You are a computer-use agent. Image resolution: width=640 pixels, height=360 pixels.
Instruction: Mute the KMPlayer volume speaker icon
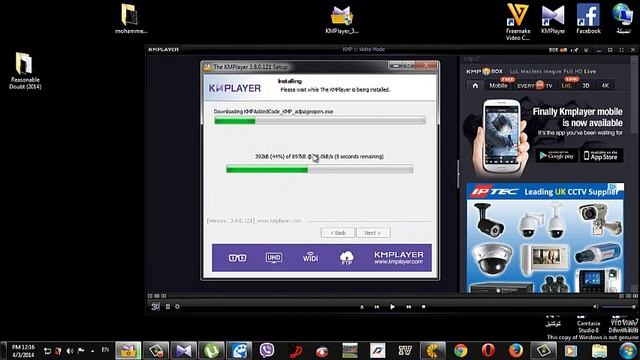[x=596, y=307]
